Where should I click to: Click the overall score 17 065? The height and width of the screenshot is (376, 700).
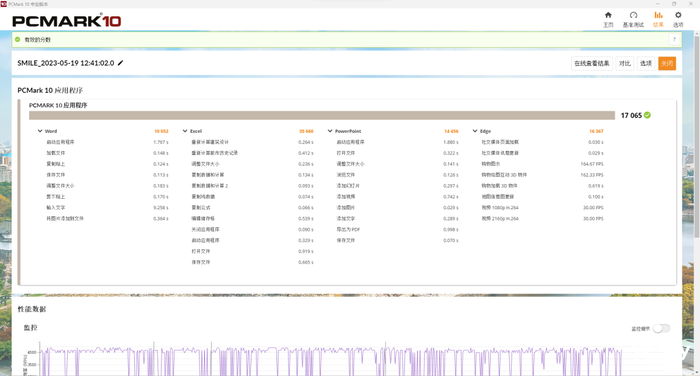(x=631, y=115)
